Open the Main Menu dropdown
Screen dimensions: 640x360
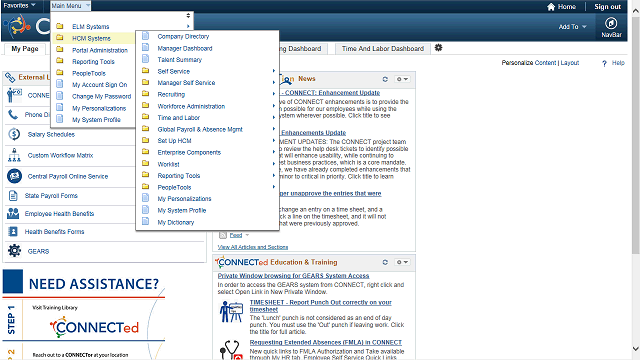tap(70, 6)
